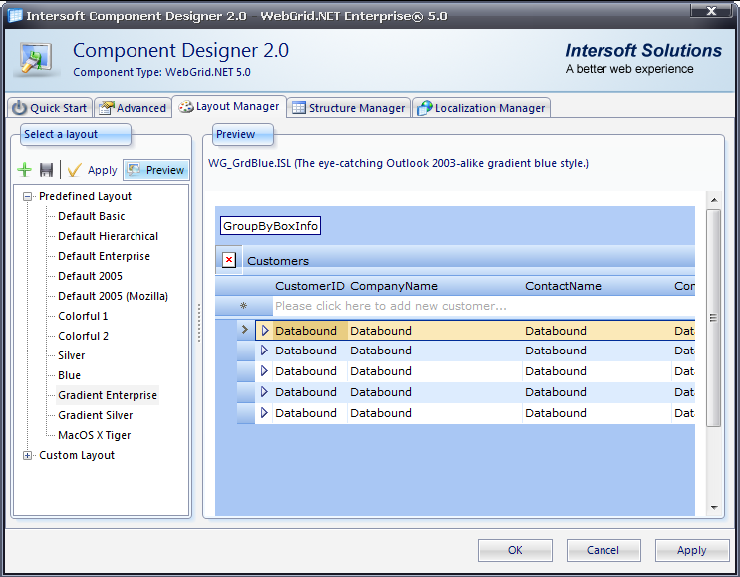The width and height of the screenshot is (740, 577).
Task: Open the Quick Start tab
Action: [50, 108]
